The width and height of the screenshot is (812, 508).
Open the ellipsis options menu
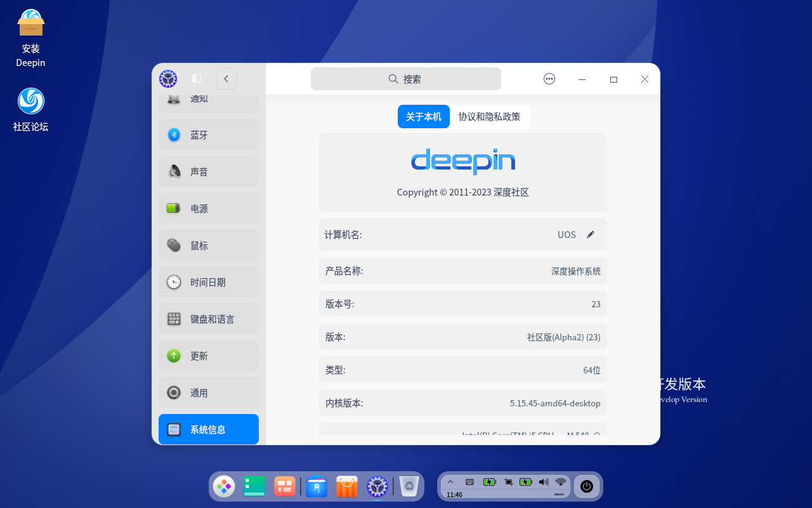point(549,79)
